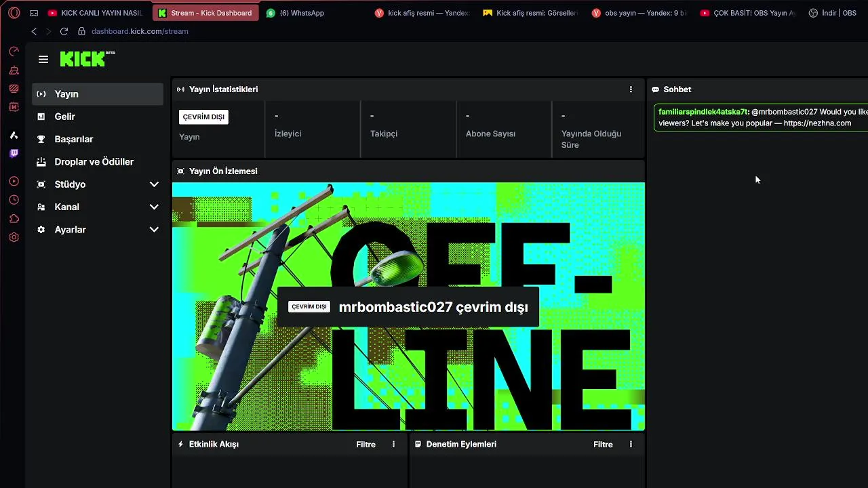Click the Etkinlik Akışı lightning icon
868x488 pixels.
click(x=180, y=445)
